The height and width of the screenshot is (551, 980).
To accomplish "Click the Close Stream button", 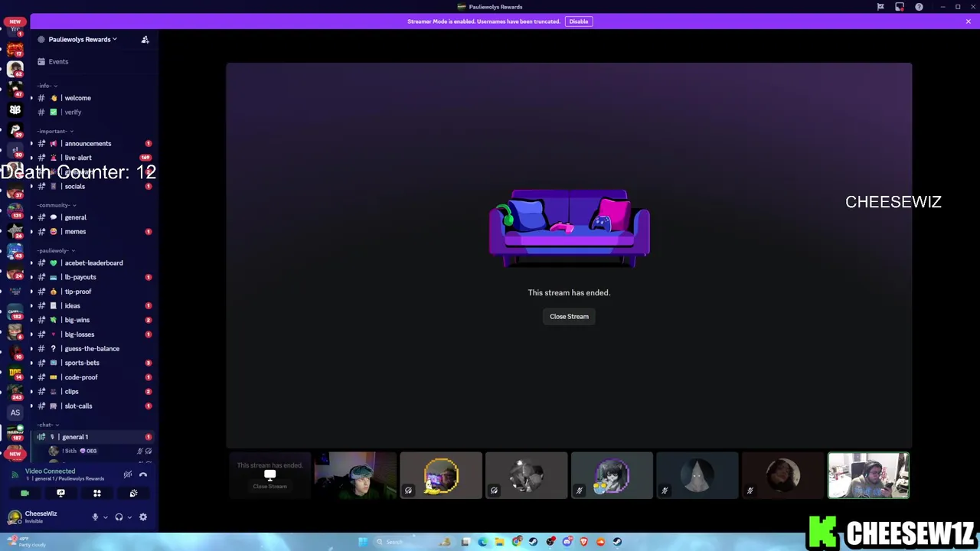I will click(x=569, y=316).
